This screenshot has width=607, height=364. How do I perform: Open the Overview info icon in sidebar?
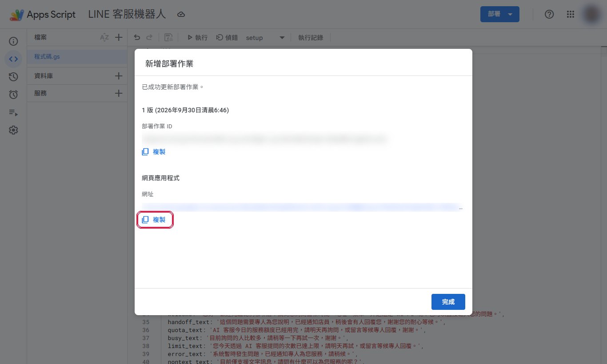(x=13, y=41)
